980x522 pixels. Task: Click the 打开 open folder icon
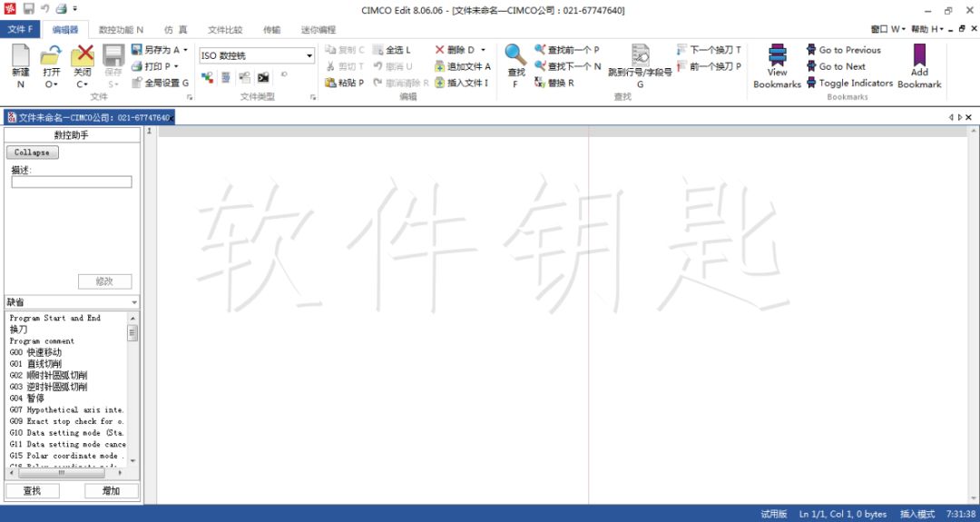click(51, 57)
